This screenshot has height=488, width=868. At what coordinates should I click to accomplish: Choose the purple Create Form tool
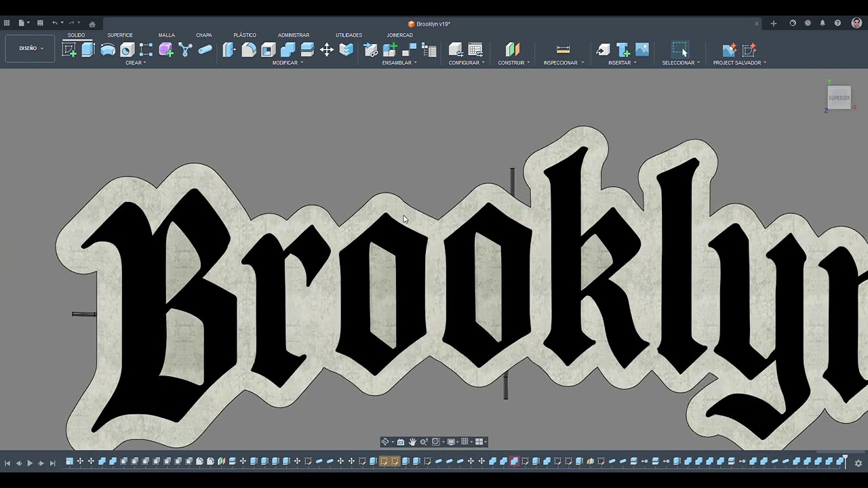click(166, 49)
